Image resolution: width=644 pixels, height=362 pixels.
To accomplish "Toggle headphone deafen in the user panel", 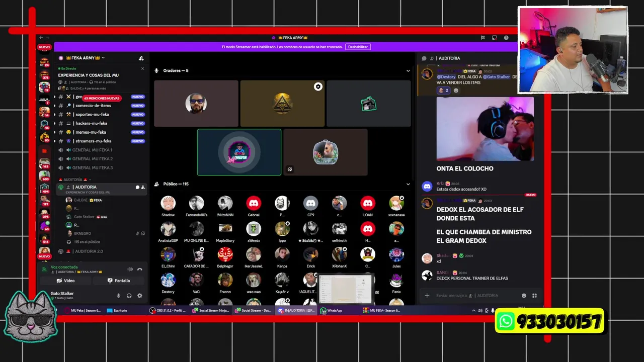I will click(129, 296).
